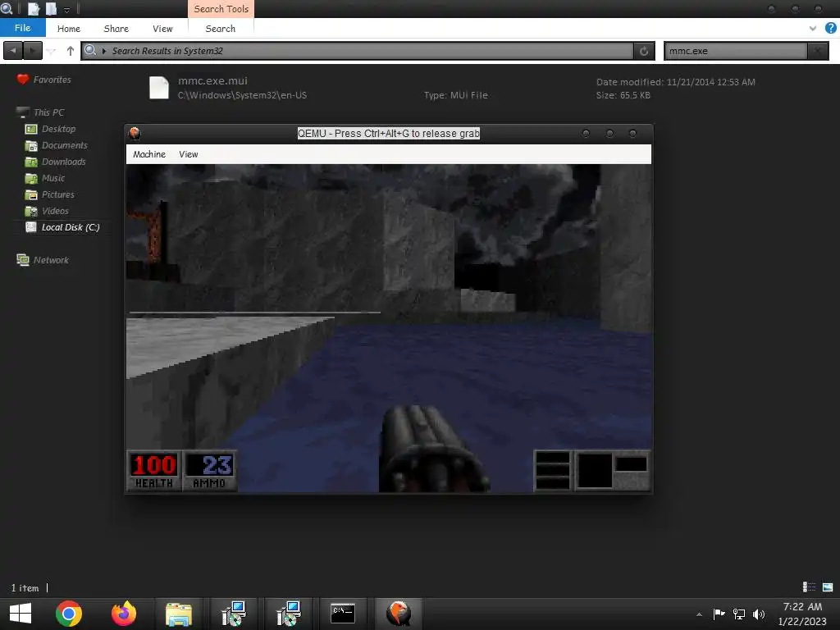Open Favorites in the navigation pane
This screenshot has width=840, height=630.
coord(52,80)
